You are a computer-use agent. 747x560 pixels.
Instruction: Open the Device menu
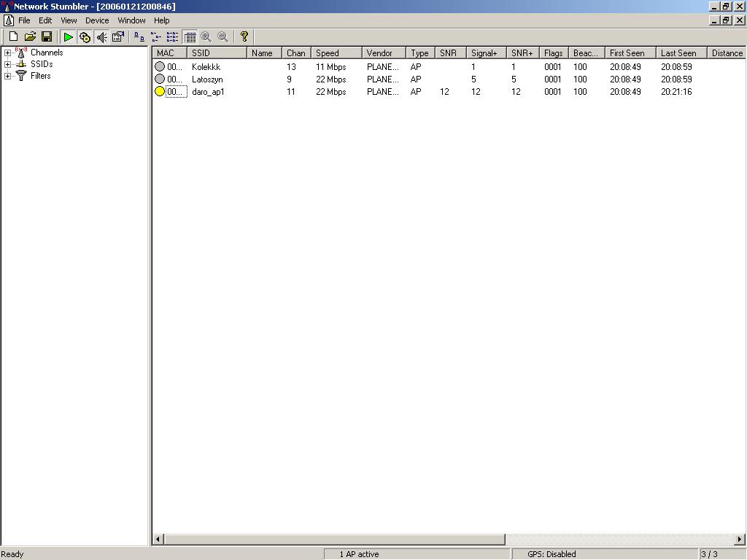coord(97,20)
